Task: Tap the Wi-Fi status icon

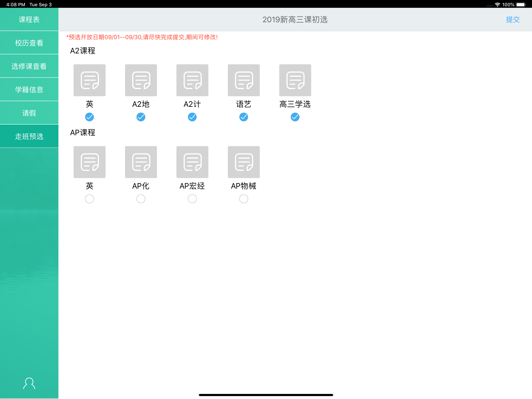Action: click(x=497, y=4)
